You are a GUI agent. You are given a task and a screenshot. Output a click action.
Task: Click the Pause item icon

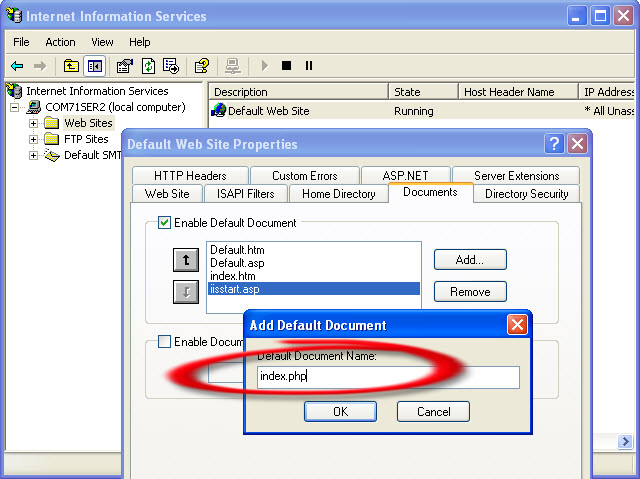point(309,66)
